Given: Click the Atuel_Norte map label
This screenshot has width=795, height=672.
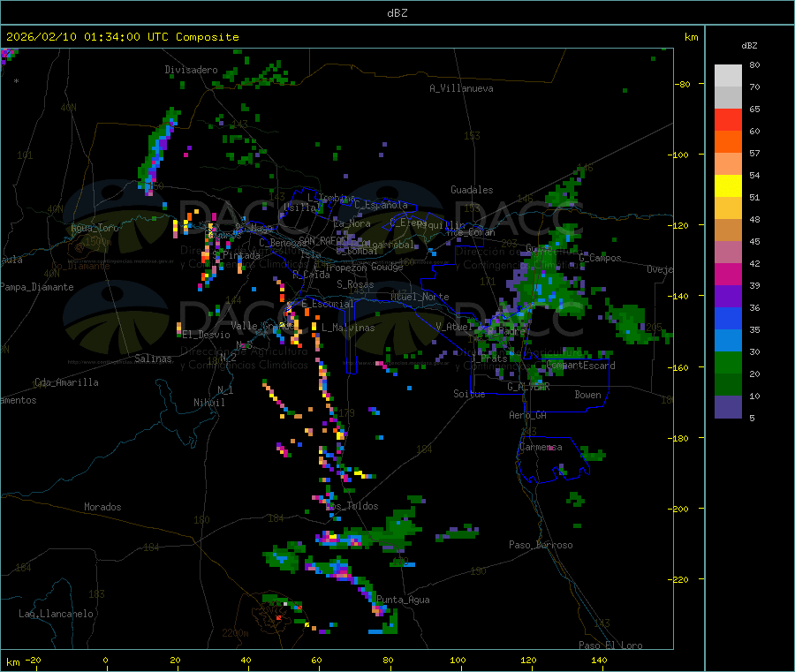Looking at the screenshot, I should click(420, 297).
